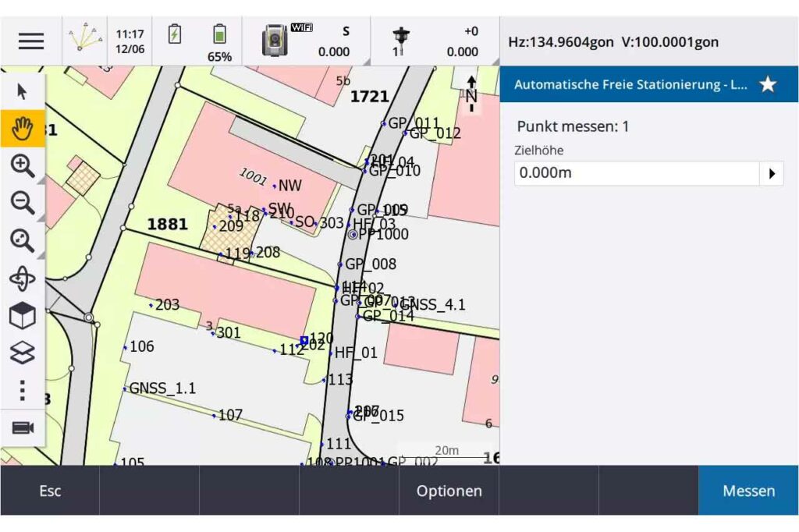
Task: Select point HF_01 on the map
Action: (331, 353)
